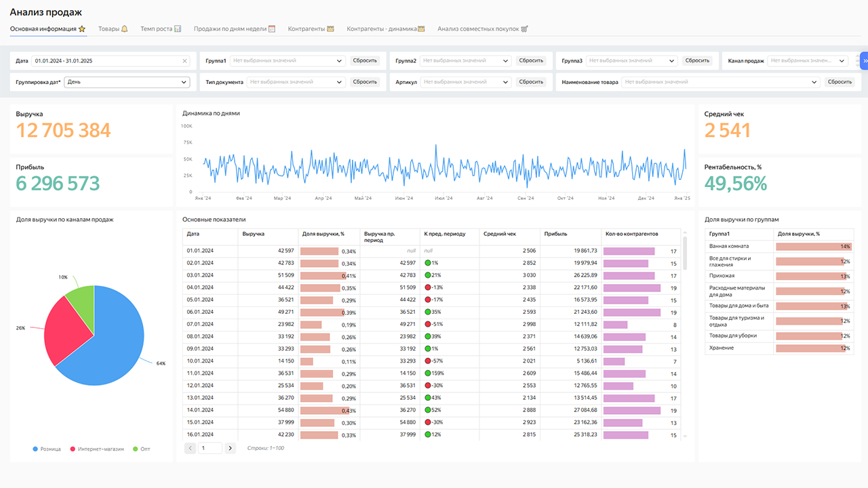The image size is (868, 488).
Task: Switch to the Контрагенты tab
Action: pos(311,29)
